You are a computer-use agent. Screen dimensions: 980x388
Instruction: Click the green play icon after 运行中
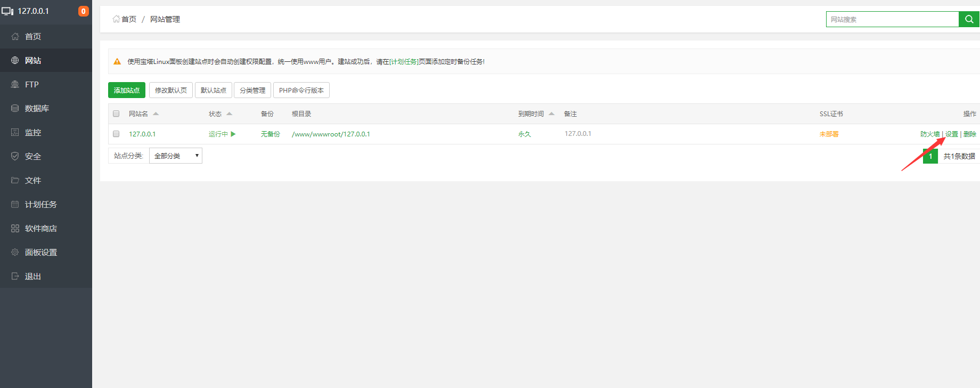click(233, 134)
